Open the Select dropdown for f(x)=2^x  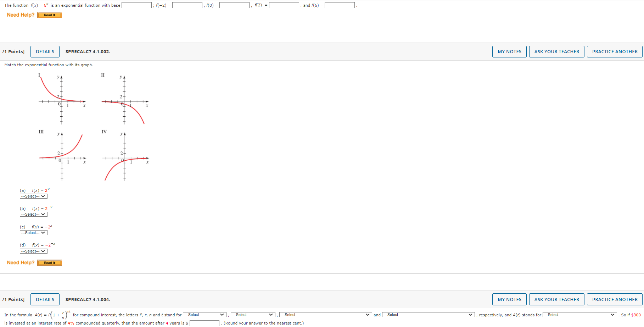coord(34,196)
